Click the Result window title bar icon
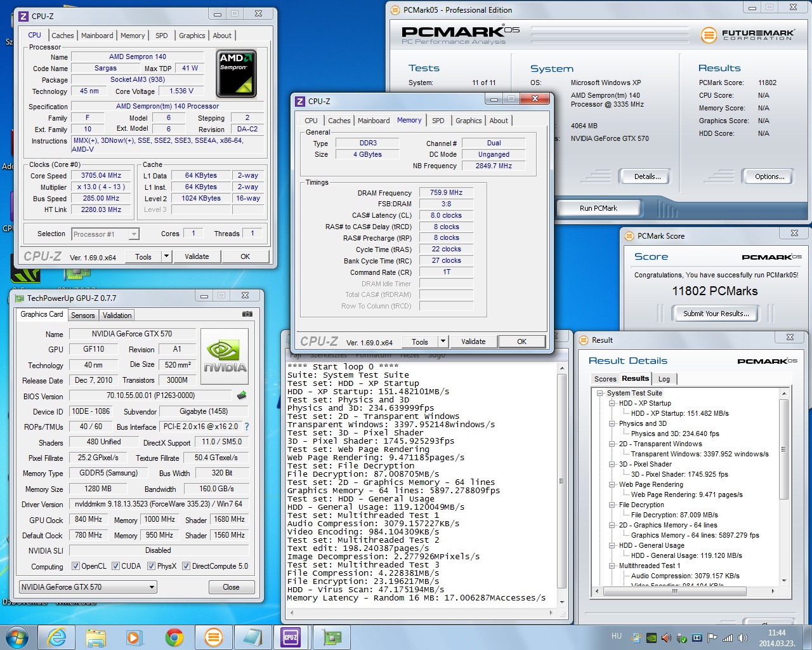Screen dimensions: 812x650 click(584, 340)
